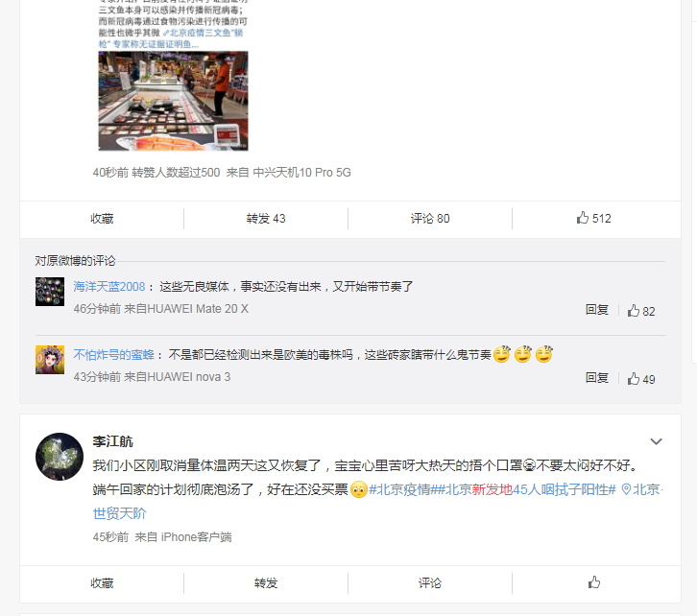Click 回复 on 不怕炸号的蜜蜂's comment

tap(596, 377)
